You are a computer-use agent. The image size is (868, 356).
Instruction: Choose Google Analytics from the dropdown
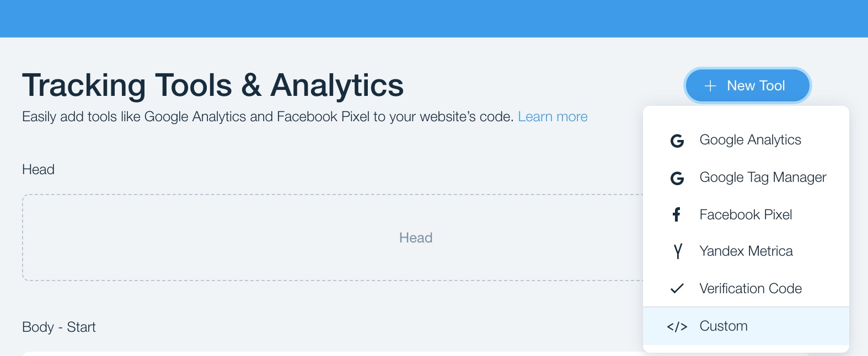coord(750,140)
